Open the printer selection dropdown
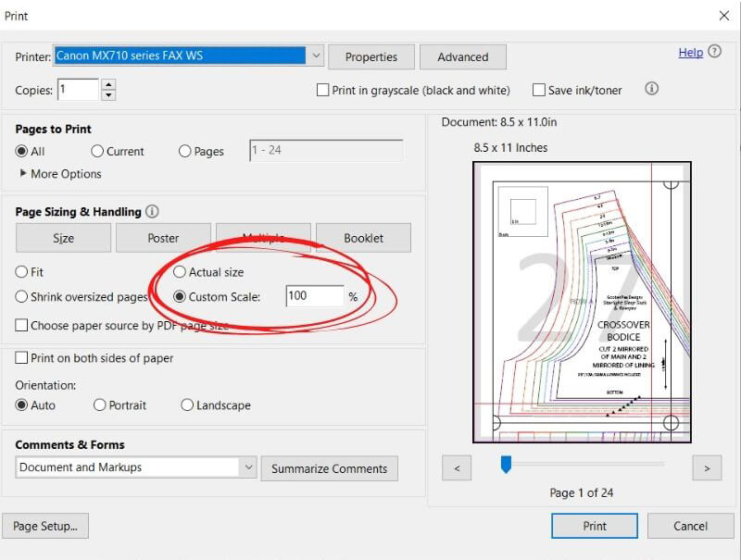This screenshot has height=560, width=741. [x=316, y=56]
